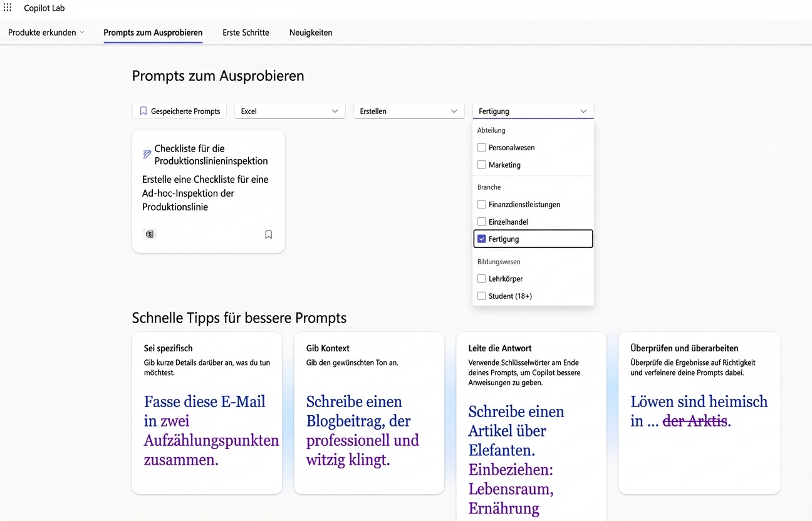Click the Microsoft app launcher grid icon
This screenshot has width=812, height=521.
click(x=8, y=8)
